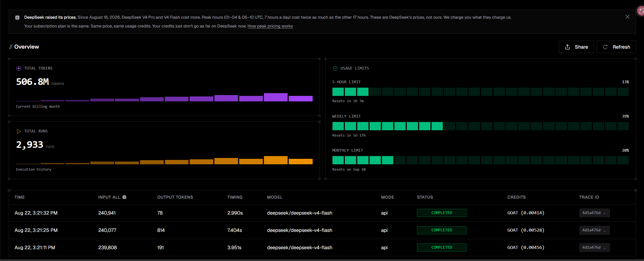Click the TIME column header
The image size is (644, 261).
[x=20, y=197]
